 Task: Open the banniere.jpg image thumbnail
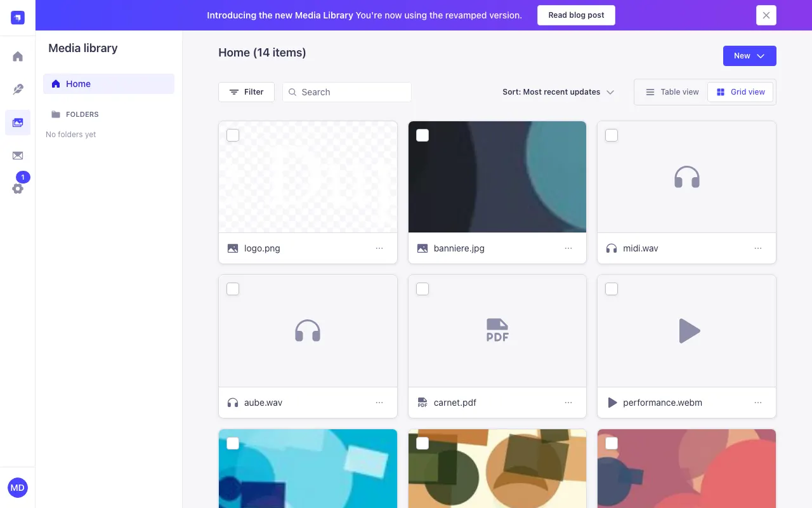coord(497,177)
